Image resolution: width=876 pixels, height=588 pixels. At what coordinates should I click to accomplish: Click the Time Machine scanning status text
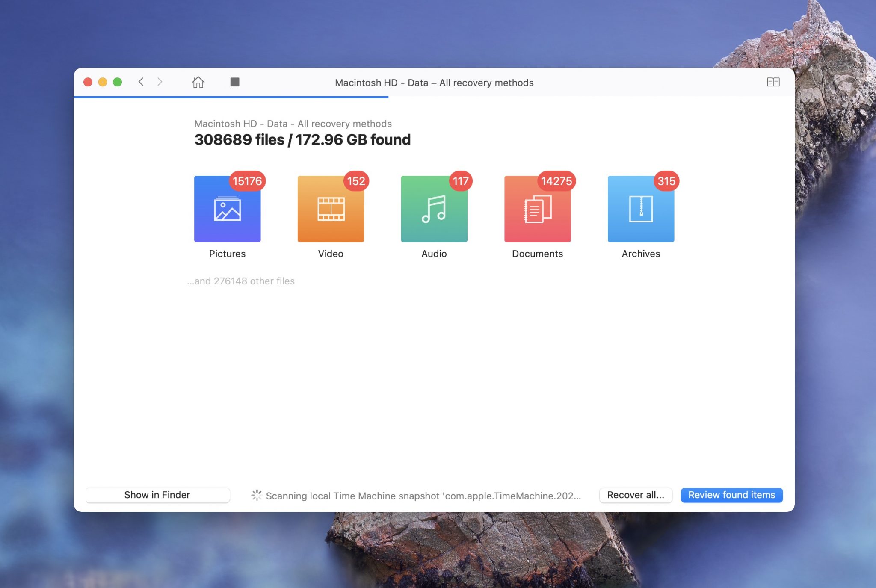423,496
